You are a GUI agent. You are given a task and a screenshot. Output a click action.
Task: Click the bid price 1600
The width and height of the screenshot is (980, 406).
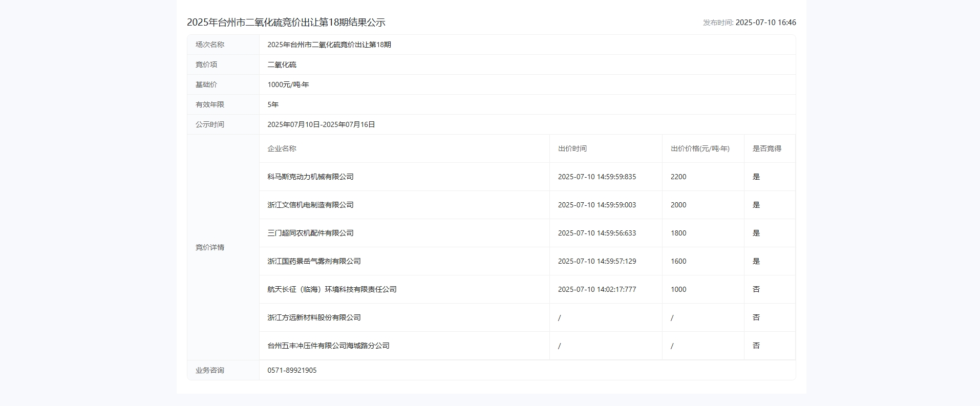[x=678, y=261]
